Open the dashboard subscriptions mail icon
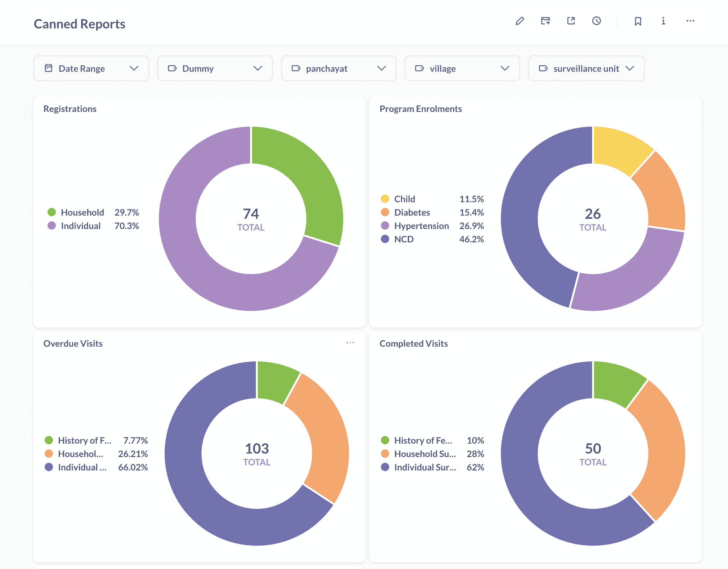 tap(545, 21)
